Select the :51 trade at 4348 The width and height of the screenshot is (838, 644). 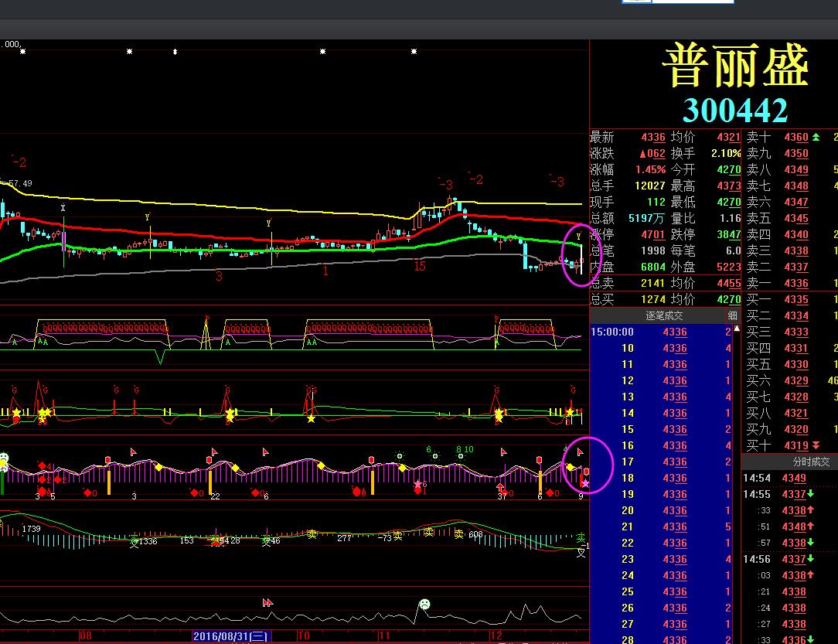coord(787,527)
